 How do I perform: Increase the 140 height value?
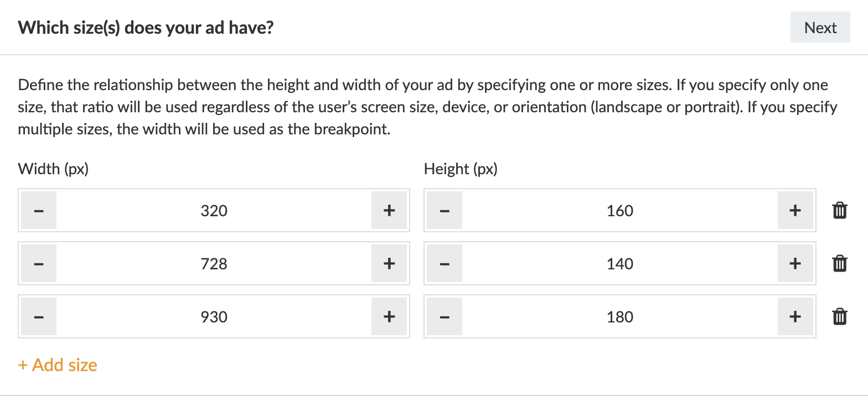point(795,263)
